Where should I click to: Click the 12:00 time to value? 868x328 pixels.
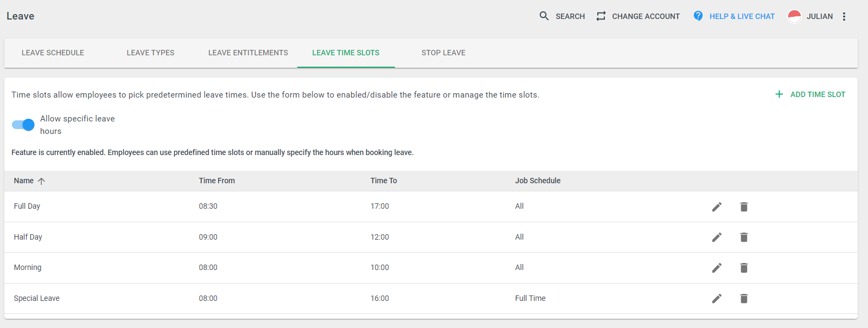pyautogui.click(x=380, y=237)
